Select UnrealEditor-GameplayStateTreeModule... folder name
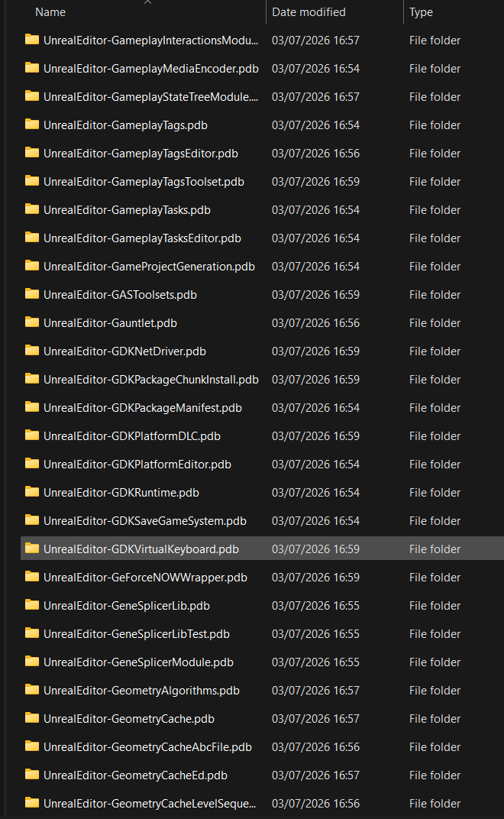 (151, 96)
